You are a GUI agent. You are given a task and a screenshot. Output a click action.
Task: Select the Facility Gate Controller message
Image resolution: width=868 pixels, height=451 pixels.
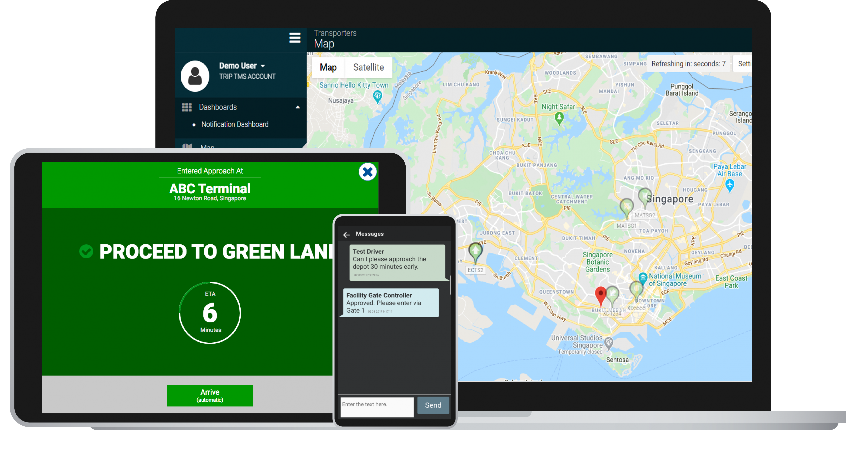coord(391,303)
